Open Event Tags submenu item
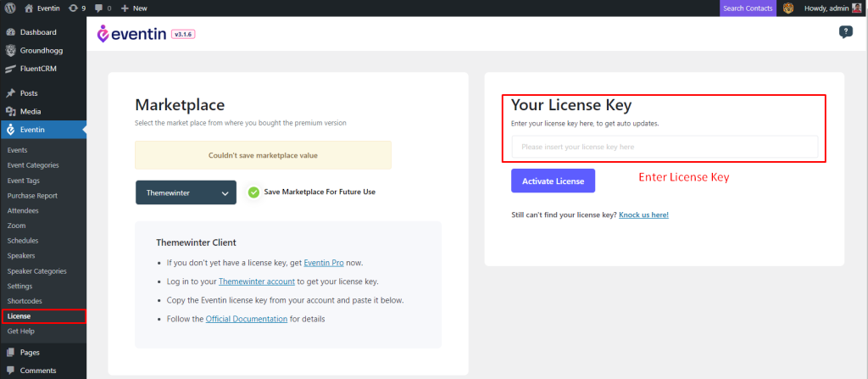This screenshot has width=868, height=379. click(23, 181)
